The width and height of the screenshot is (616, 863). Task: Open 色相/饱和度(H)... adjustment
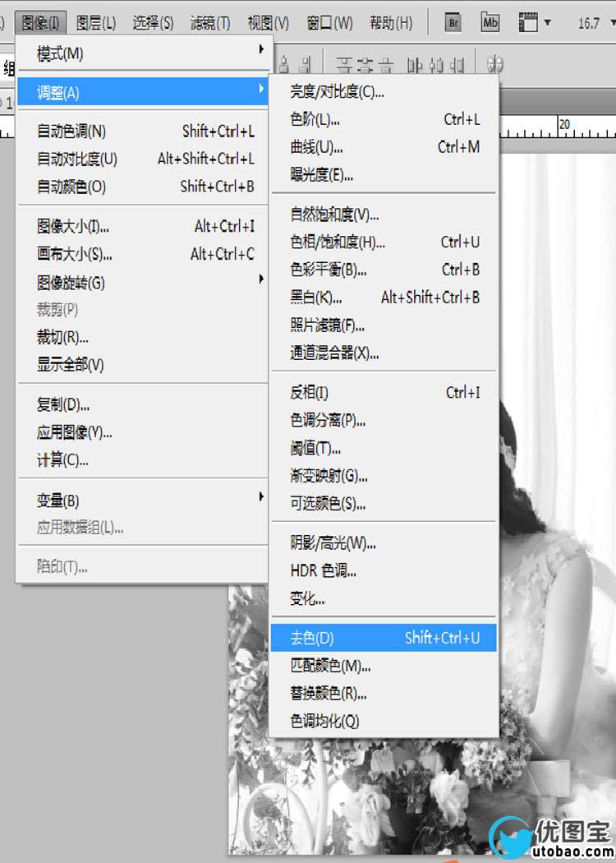tap(384, 242)
